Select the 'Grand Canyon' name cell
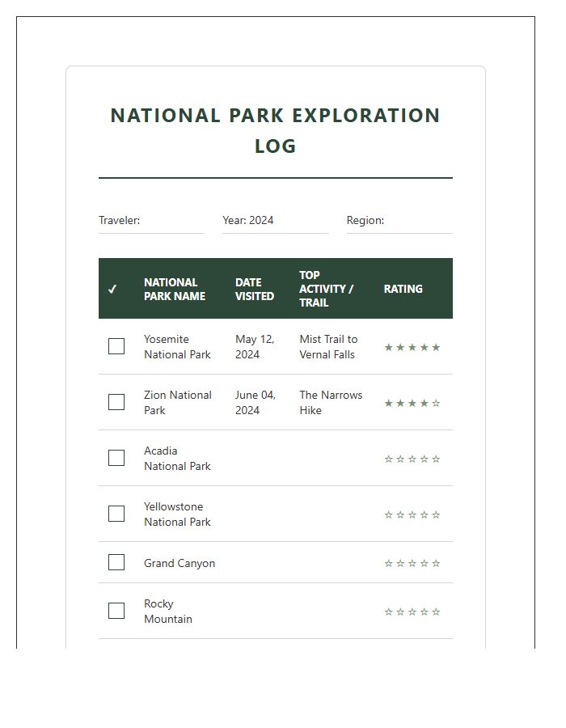 tap(180, 563)
